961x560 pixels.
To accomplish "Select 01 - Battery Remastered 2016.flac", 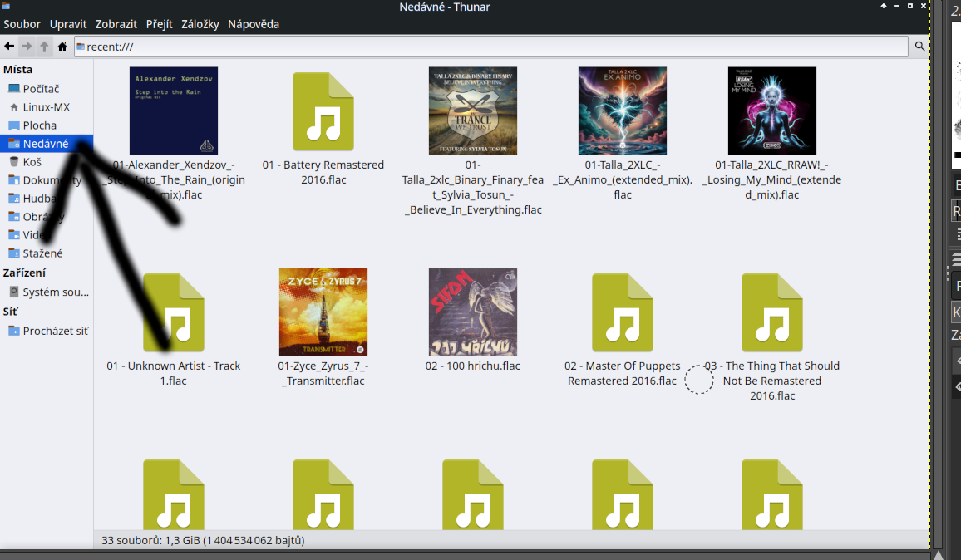I will tap(323, 111).
